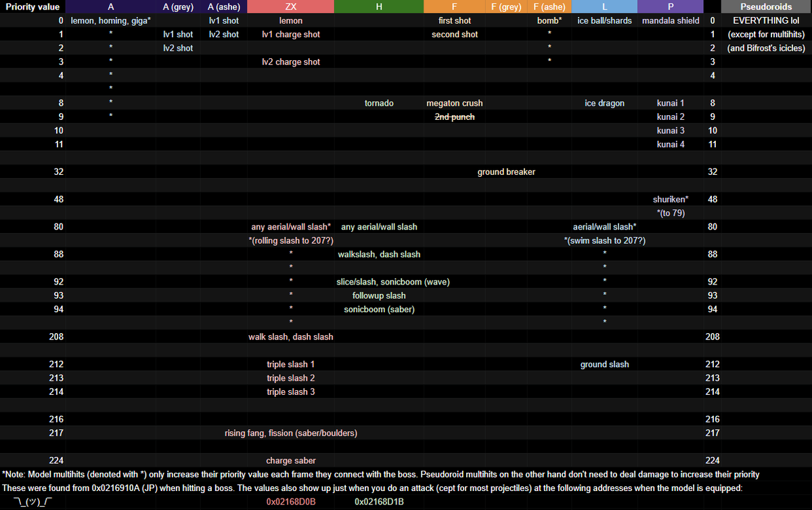The width and height of the screenshot is (812, 510).
Task: Select the '(except for multihits)' cell
Action: point(766,35)
